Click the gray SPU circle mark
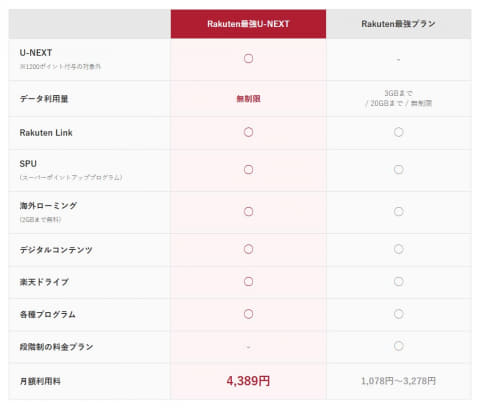This screenshot has height=409, width=480. click(x=399, y=169)
